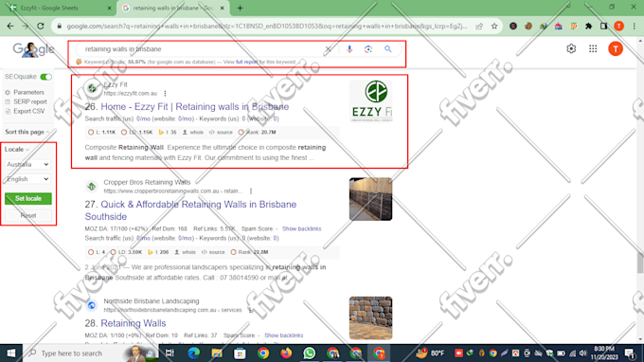Open SEOquake Parameters
Image resolution: width=644 pixels, height=362 pixels.
click(25, 92)
